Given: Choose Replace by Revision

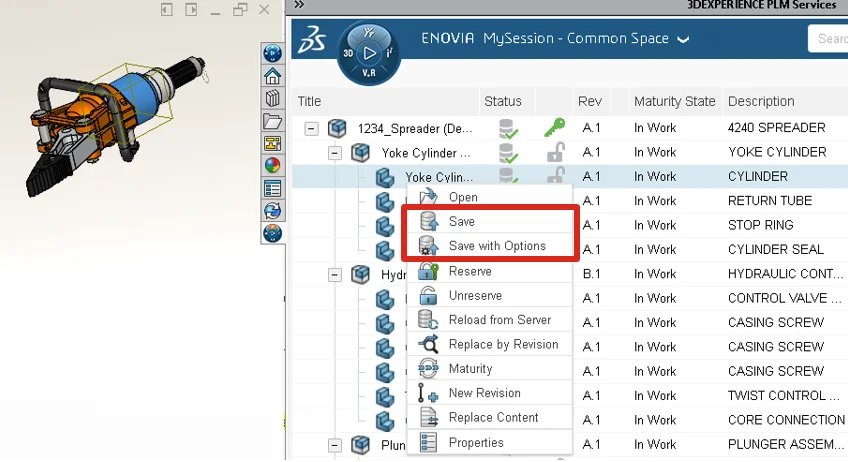Looking at the screenshot, I should coord(489,344).
